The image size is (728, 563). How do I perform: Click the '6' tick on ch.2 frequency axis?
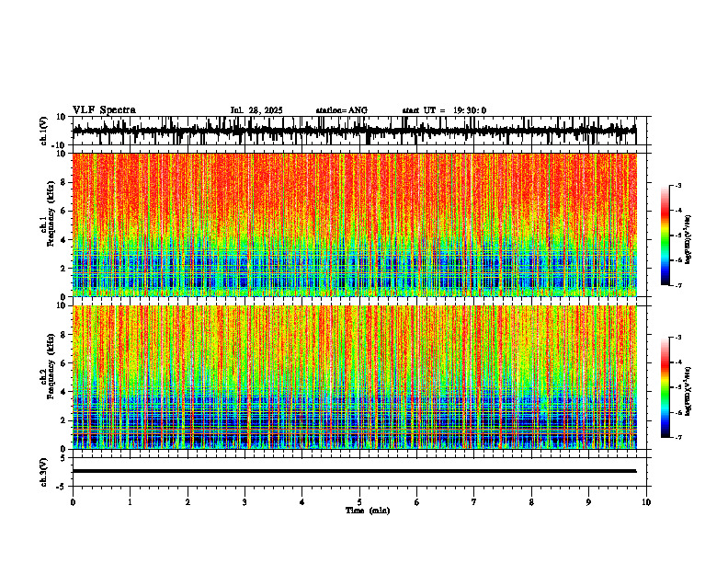[x=64, y=363]
